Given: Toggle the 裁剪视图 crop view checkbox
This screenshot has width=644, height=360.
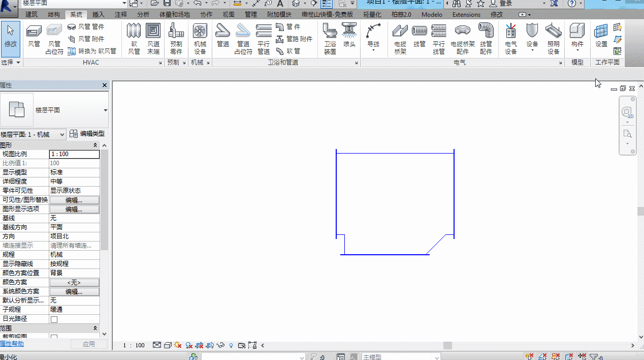Looking at the screenshot, I should tap(54, 337).
